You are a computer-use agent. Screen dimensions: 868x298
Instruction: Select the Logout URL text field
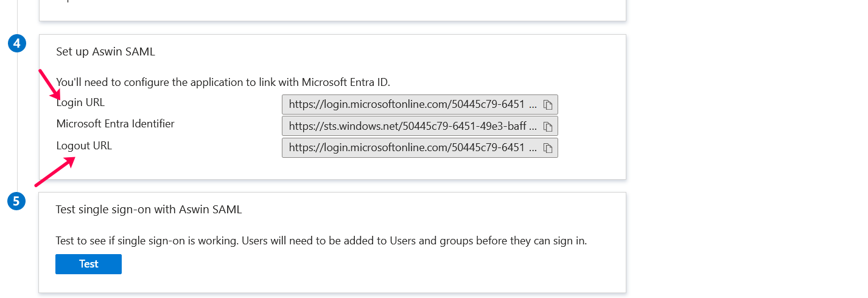(411, 148)
